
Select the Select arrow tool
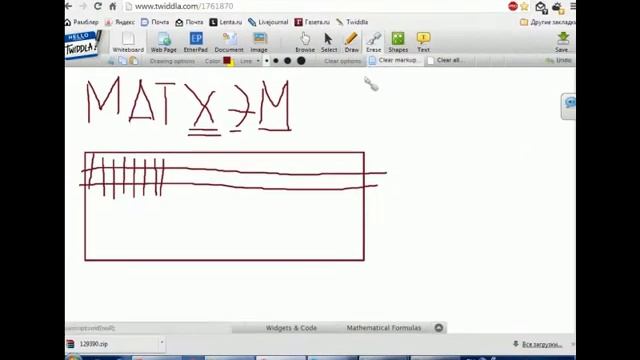[329, 42]
